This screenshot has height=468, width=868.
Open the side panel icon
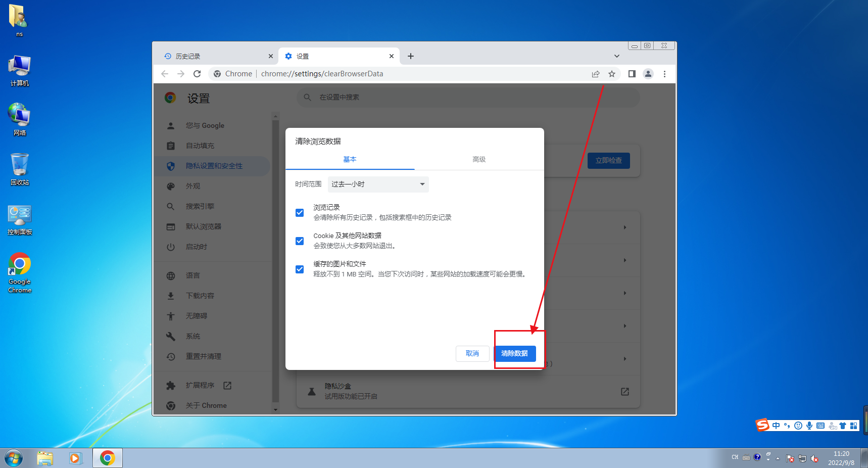(x=632, y=74)
